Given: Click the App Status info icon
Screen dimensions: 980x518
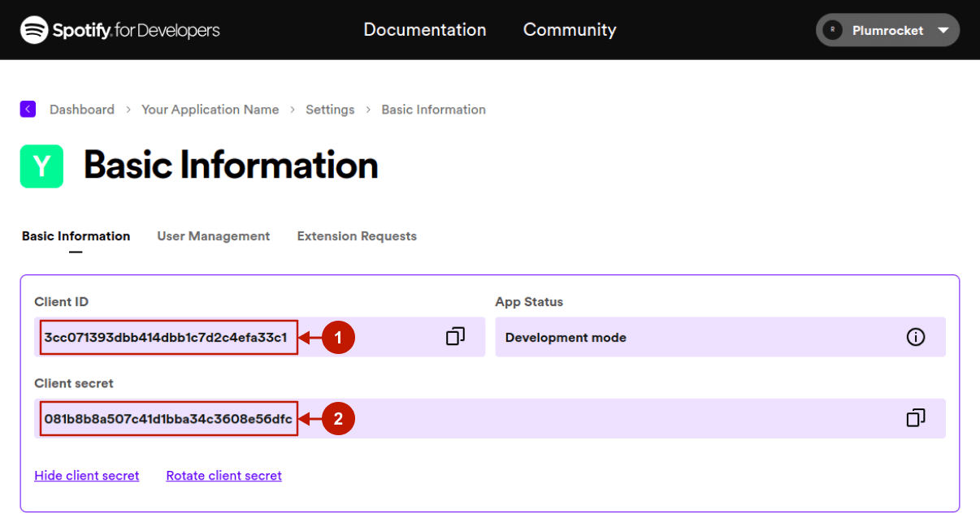Looking at the screenshot, I should tap(916, 337).
